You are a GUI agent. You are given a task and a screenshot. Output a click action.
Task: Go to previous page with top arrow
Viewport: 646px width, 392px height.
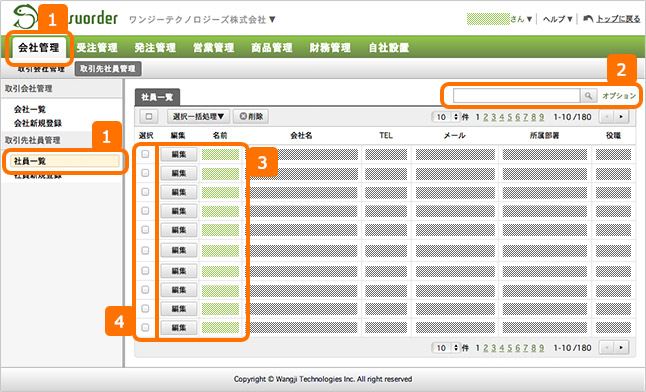click(x=606, y=117)
